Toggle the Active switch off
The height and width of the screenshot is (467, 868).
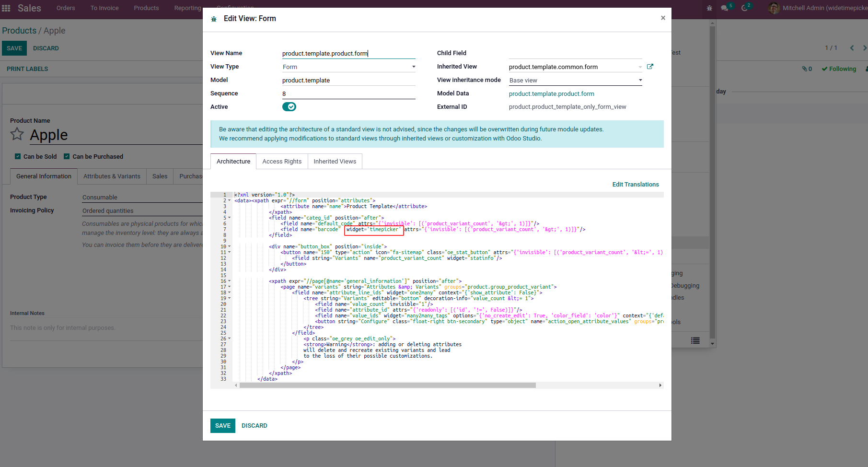pos(289,106)
